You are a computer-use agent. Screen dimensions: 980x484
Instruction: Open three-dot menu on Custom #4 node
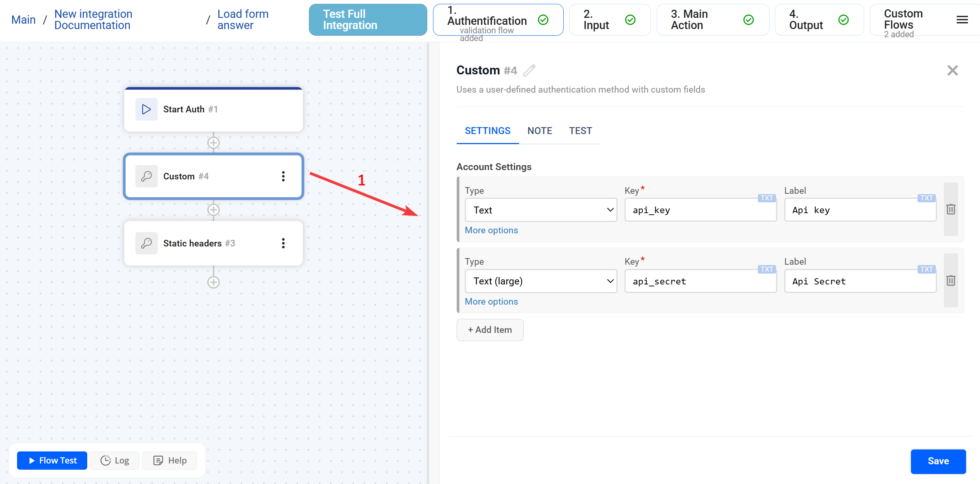283,176
